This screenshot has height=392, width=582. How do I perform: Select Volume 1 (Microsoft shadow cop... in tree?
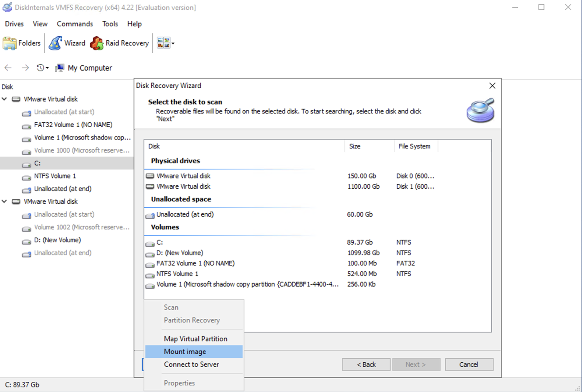[83, 137]
